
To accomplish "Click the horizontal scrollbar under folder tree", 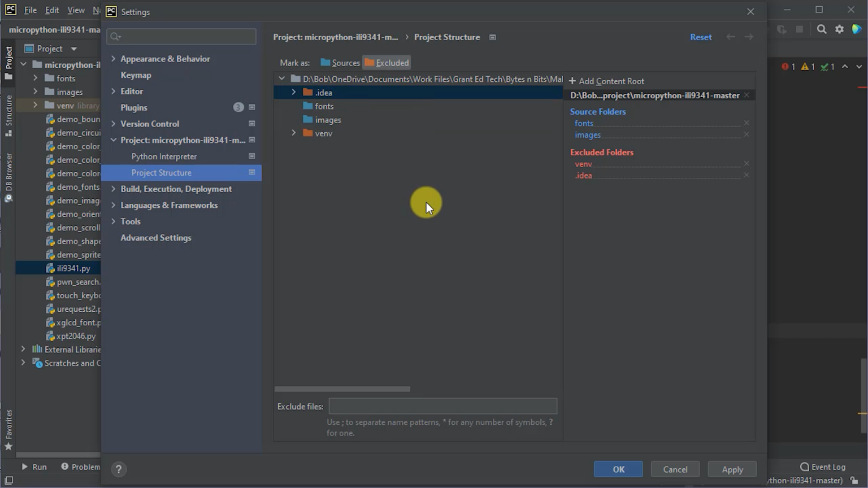I will pos(342,389).
